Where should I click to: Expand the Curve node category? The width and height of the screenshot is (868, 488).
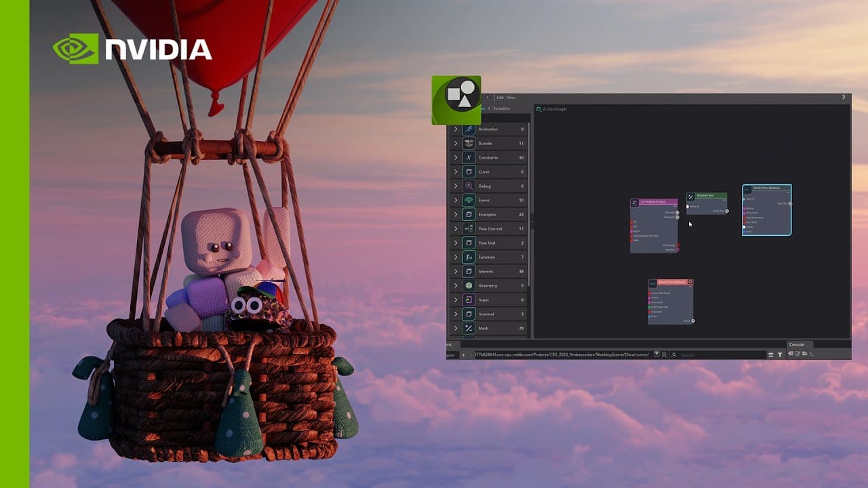[x=456, y=171]
